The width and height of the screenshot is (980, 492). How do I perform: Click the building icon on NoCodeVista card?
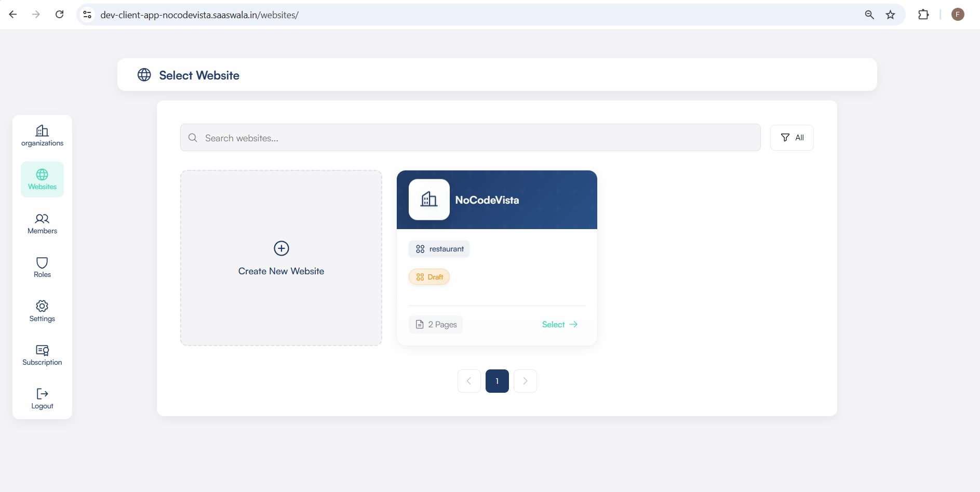(x=428, y=200)
